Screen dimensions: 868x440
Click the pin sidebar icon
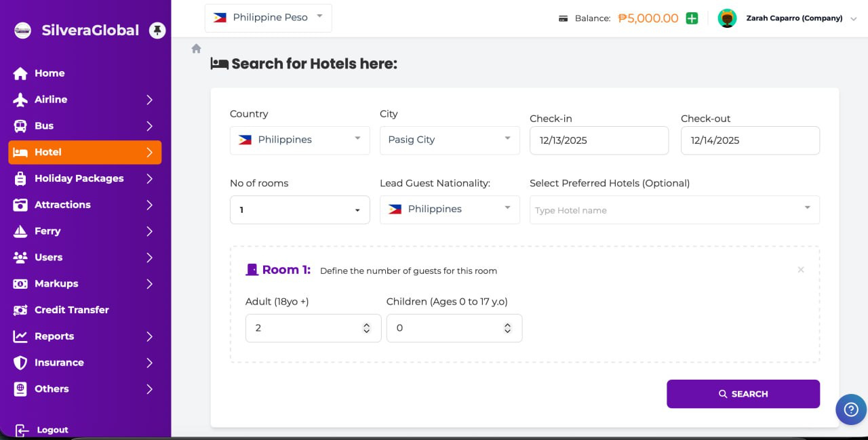click(157, 31)
